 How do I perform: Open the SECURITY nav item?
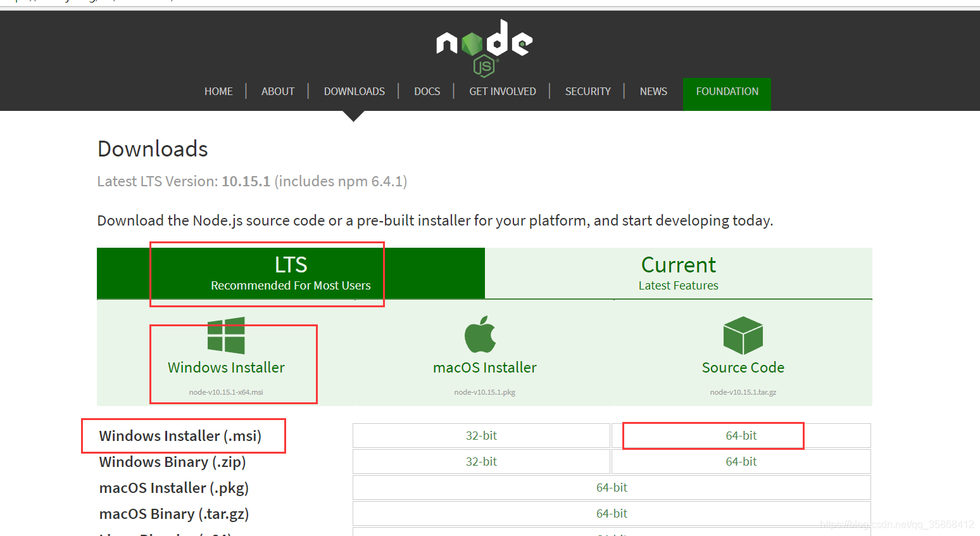[588, 91]
